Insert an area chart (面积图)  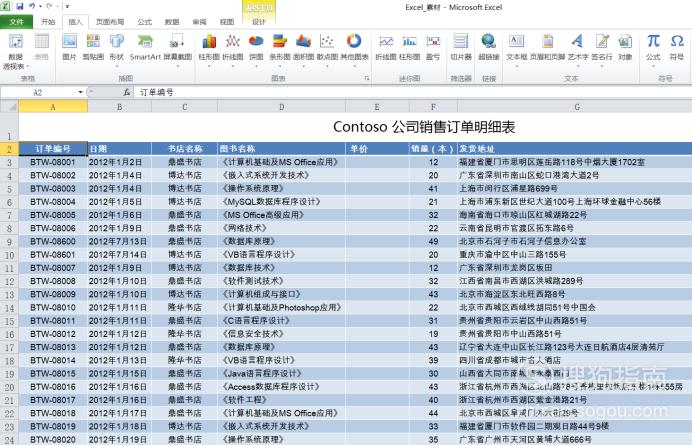point(304,49)
